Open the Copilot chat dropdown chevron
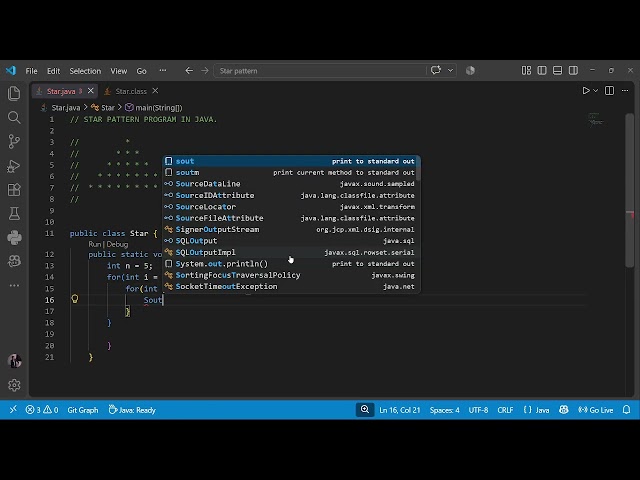This screenshot has height=480, width=640. 450,70
